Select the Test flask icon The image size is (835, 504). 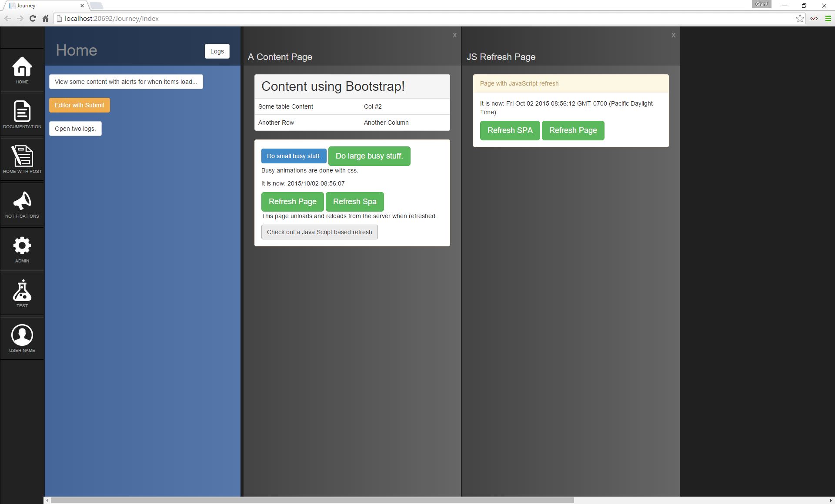click(22, 293)
